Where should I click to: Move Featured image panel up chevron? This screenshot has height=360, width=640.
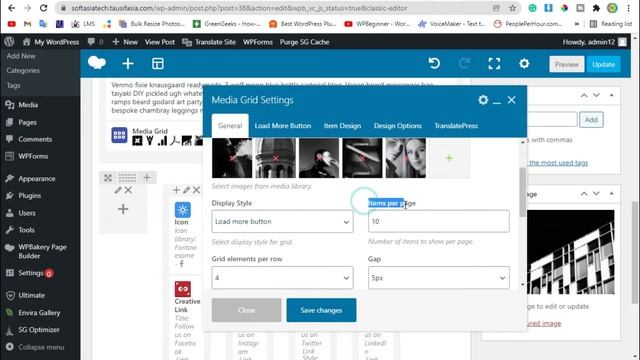[584, 193]
